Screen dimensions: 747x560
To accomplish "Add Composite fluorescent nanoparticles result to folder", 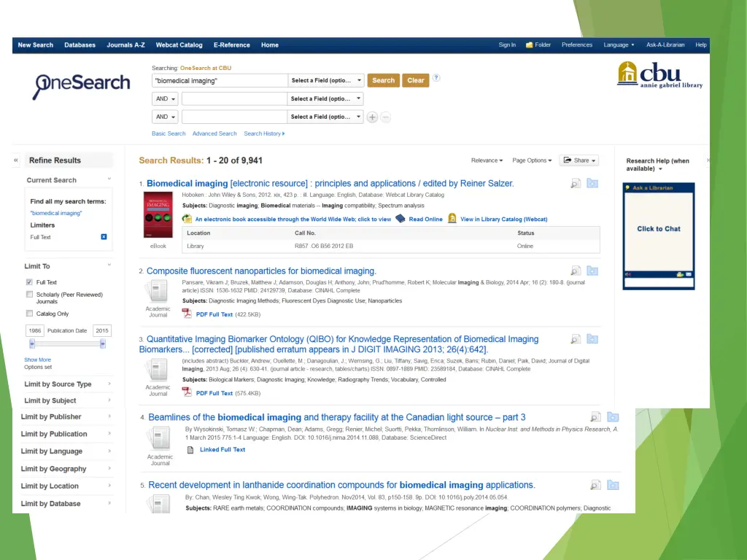I will pyautogui.click(x=592, y=271).
